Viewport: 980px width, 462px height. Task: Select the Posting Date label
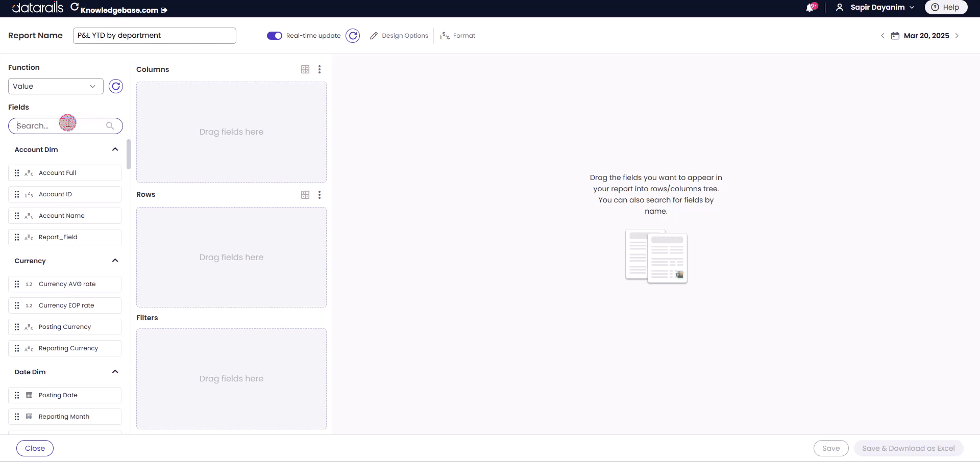(x=58, y=395)
